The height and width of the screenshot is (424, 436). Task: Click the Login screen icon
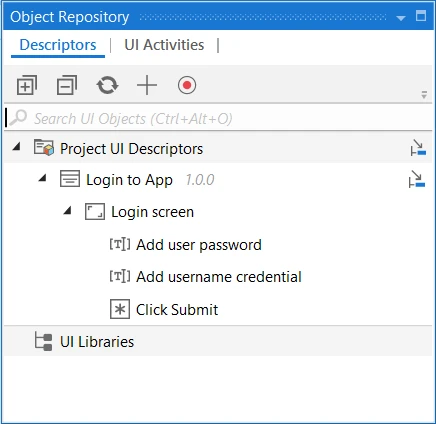95,212
